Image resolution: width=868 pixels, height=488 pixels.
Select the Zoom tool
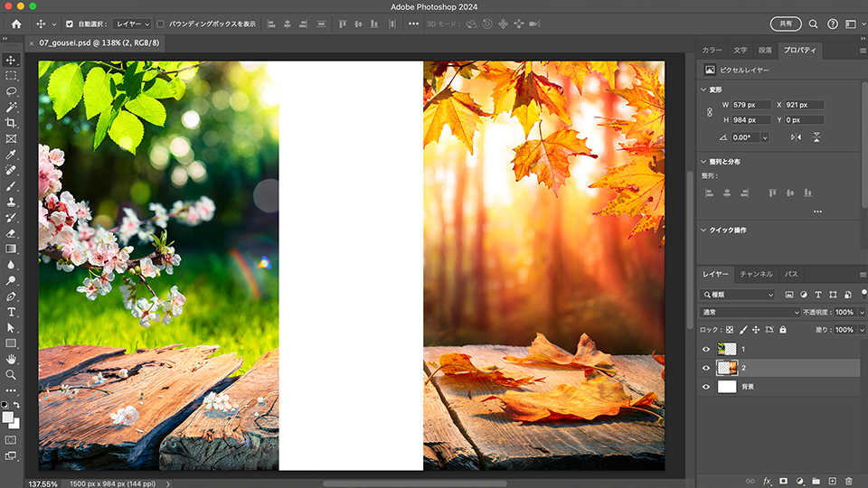tap(11, 374)
